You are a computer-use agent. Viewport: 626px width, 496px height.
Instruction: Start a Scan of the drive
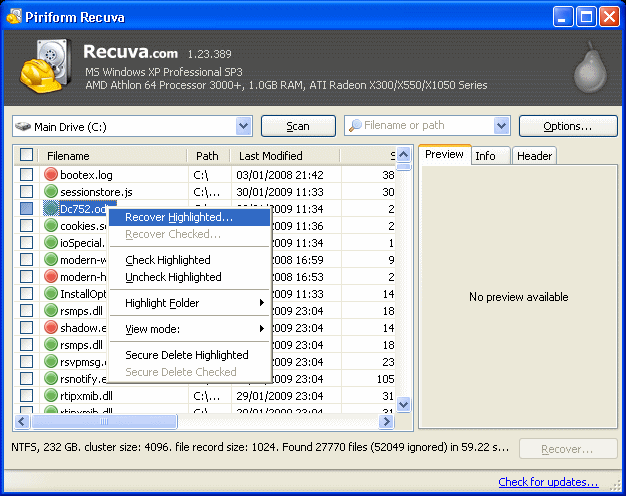point(298,126)
